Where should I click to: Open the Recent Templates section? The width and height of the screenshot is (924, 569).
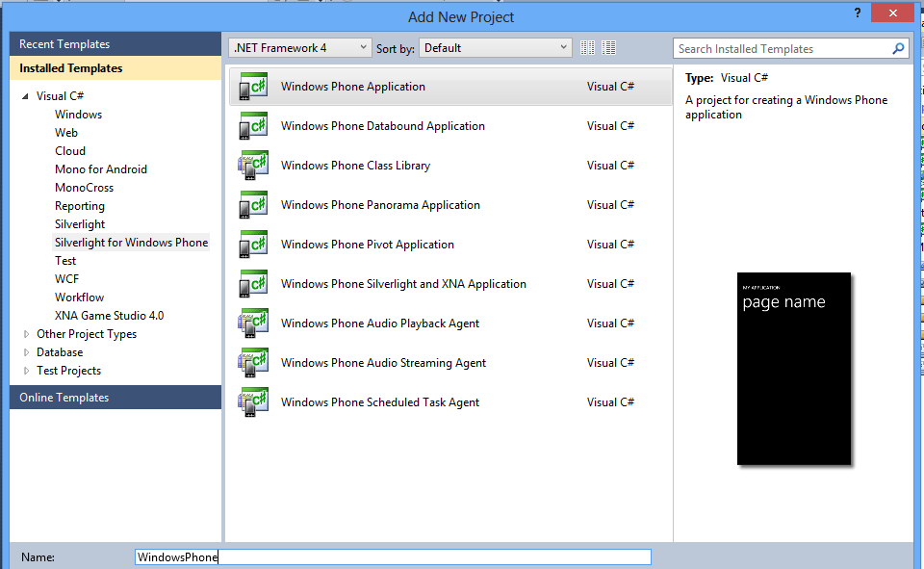pyautogui.click(x=115, y=44)
